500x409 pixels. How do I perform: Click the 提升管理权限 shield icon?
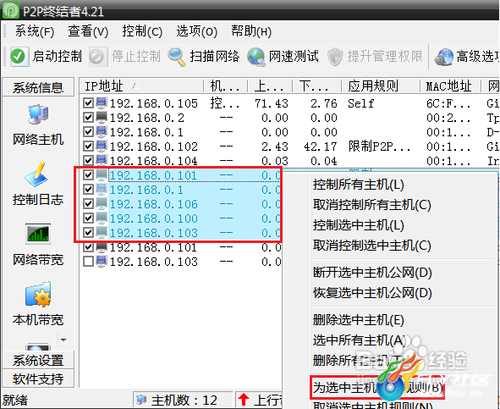(335, 57)
